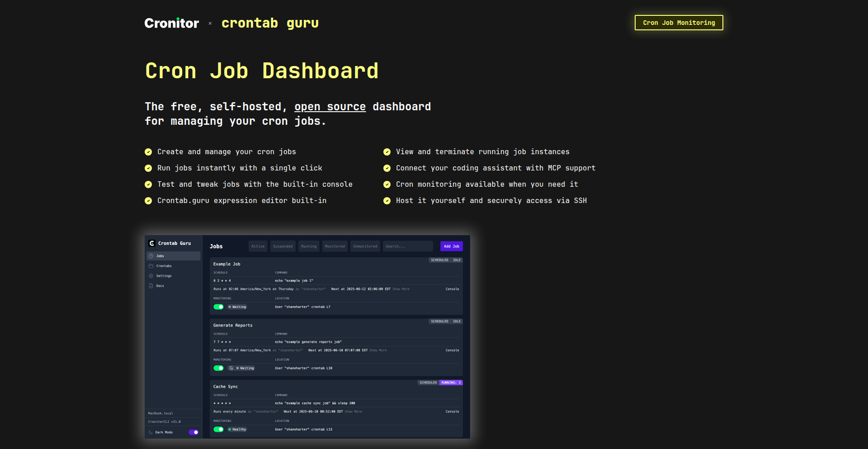Click the muted bell icon in Generate Reports monitoring
The image size is (868, 449).
coord(231,368)
